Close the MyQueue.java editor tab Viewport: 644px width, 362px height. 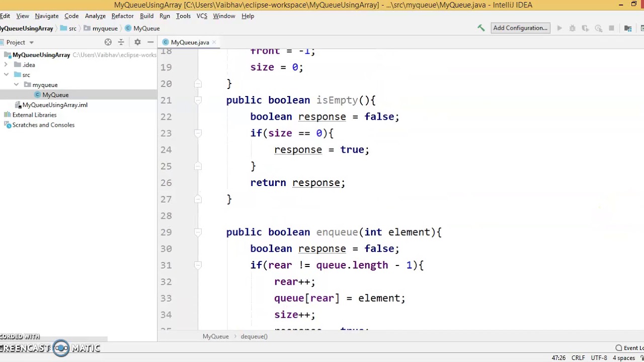coord(214,42)
